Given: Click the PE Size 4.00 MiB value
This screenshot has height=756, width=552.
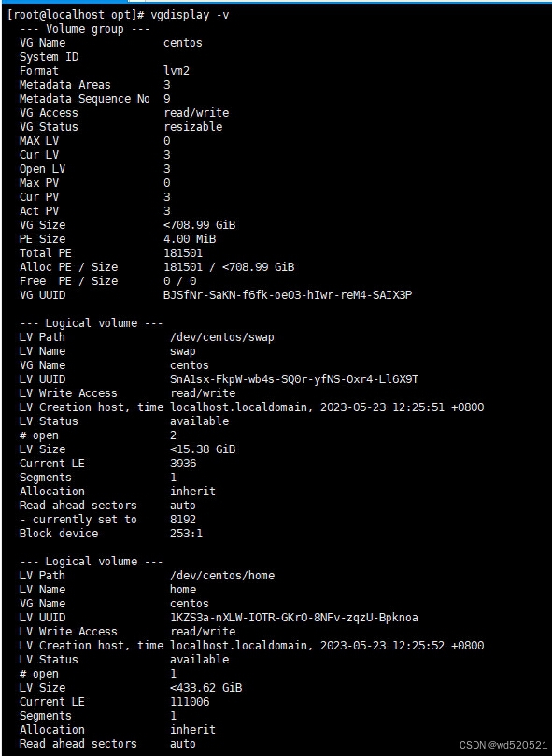Looking at the screenshot, I should coord(190,239).
